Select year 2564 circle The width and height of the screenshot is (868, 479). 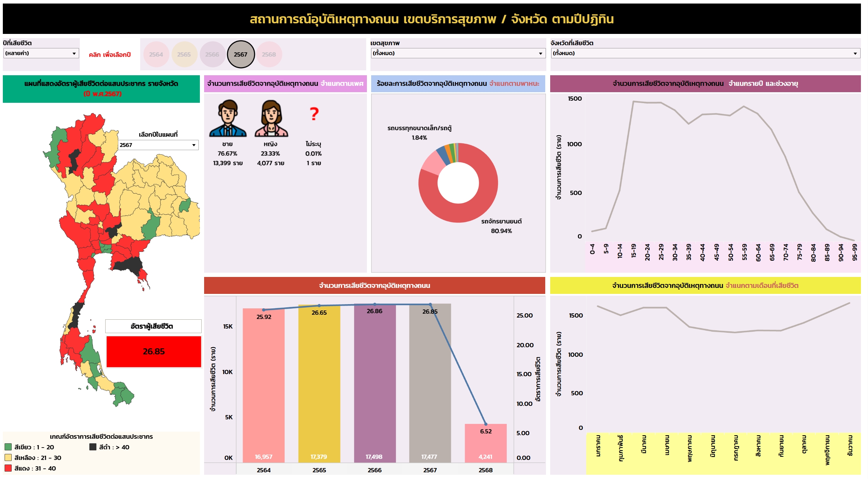(x=156, y=54)
